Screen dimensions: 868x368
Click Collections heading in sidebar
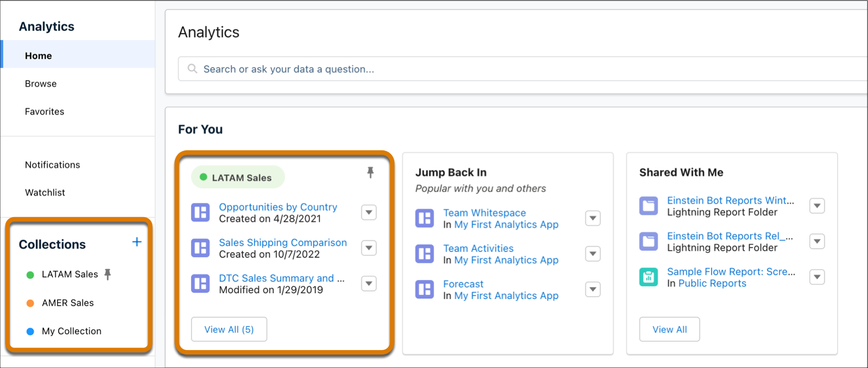point(52,244)
